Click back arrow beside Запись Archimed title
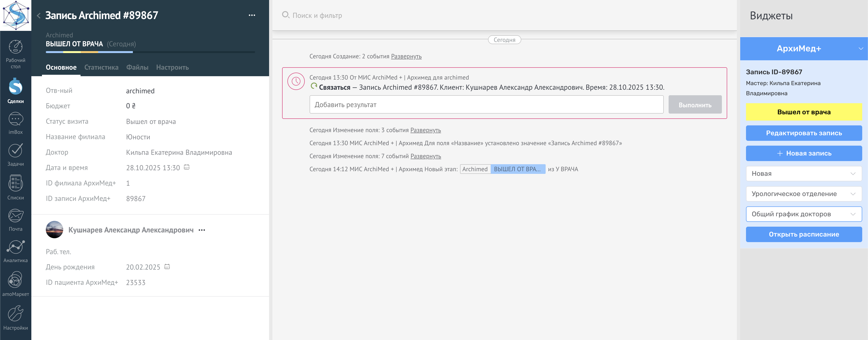The image size is (868, 340). pos(39,15)
